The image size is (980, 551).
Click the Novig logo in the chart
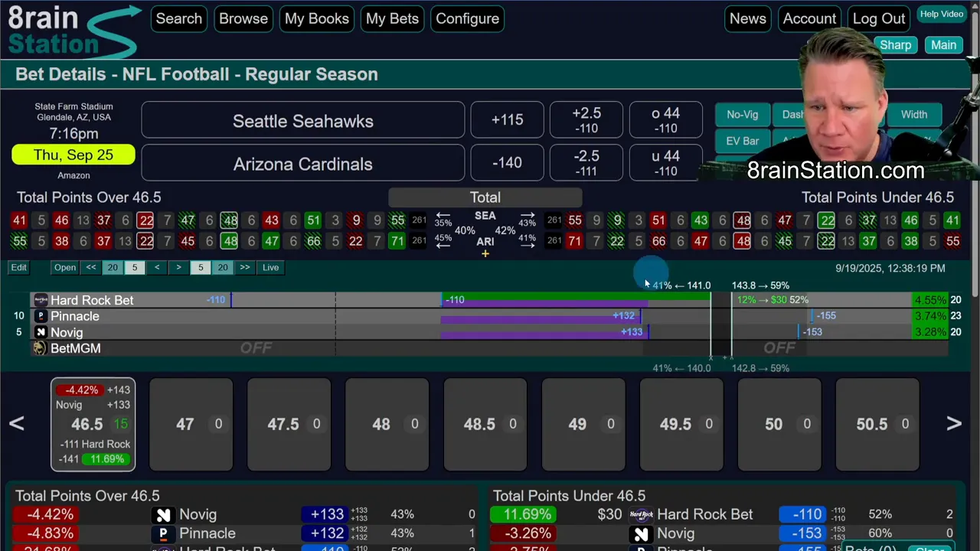pyautogui.click(x=41, y=332)
